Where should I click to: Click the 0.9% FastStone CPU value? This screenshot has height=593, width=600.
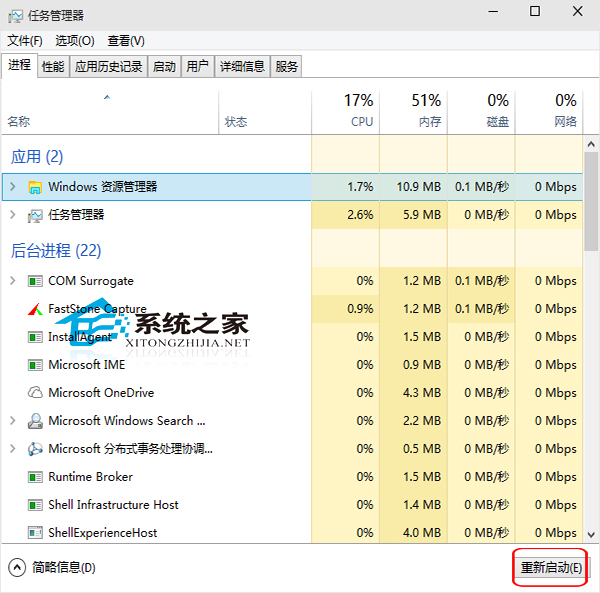360,309
